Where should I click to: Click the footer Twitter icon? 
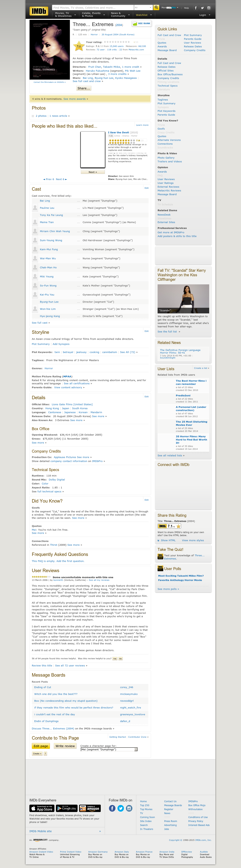pyautogui.click(x=120, y=808)
